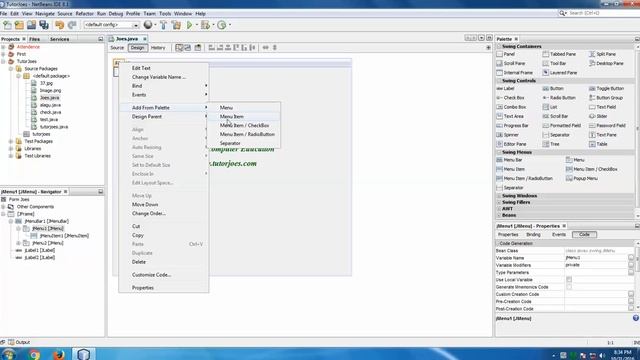Select the Check Box palette item

[x=510, y=98]
